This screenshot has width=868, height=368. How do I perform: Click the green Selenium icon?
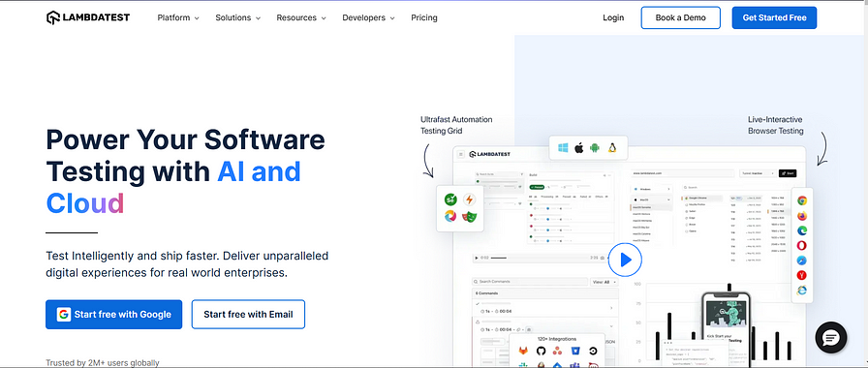(x=450, y=199)
